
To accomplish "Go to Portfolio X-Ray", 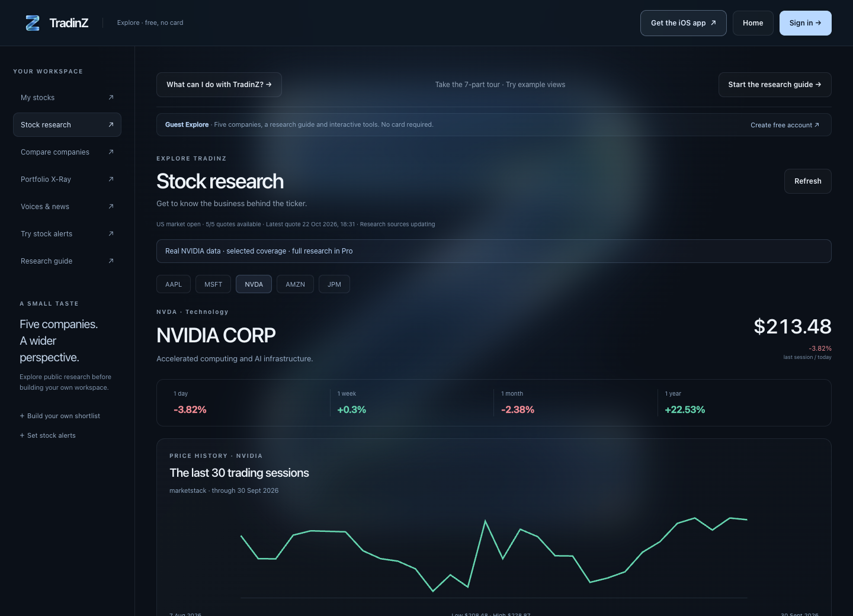I will point(67,179).
